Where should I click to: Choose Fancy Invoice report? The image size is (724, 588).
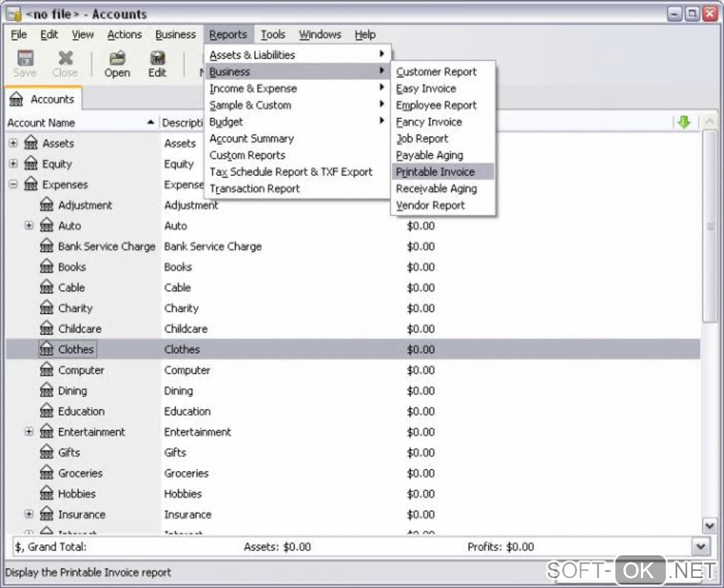(x=443, y=122)
